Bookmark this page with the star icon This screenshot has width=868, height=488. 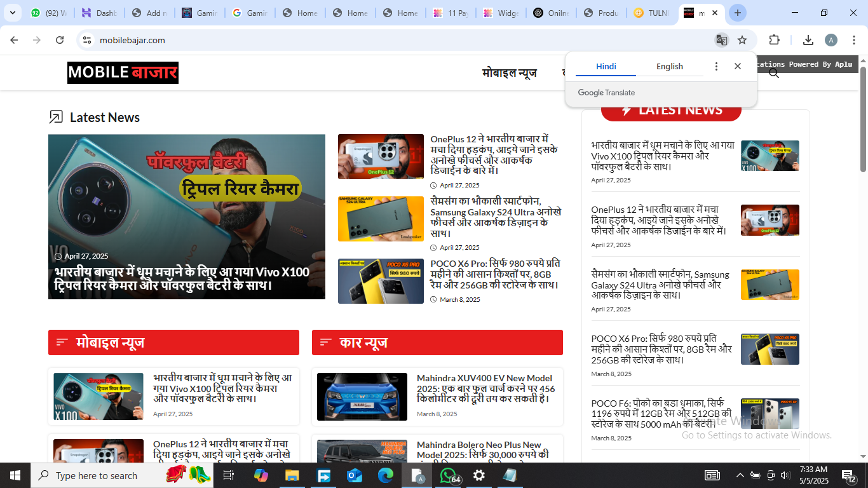(742, 40)
